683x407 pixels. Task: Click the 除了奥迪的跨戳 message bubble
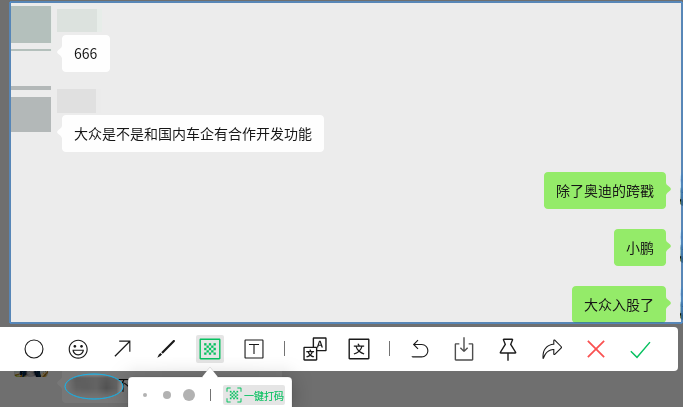[605, 191]
